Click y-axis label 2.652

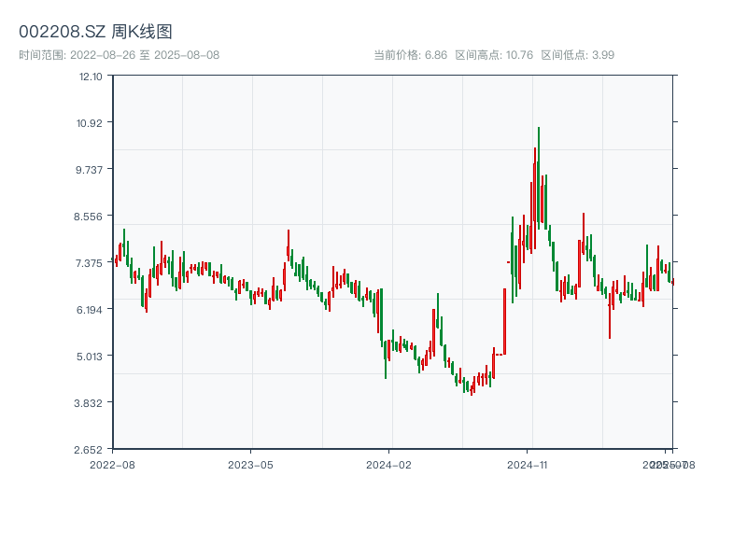click(88, 450)
